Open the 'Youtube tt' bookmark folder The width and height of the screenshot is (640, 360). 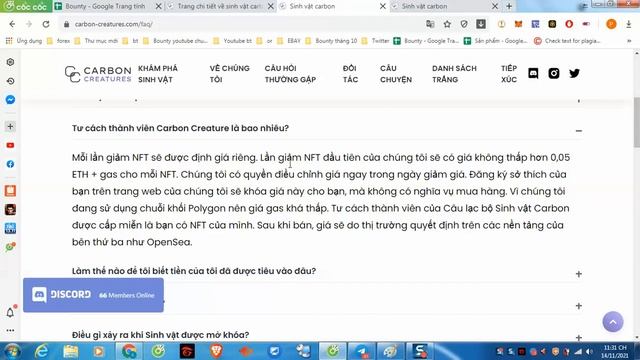coord(233,41)
